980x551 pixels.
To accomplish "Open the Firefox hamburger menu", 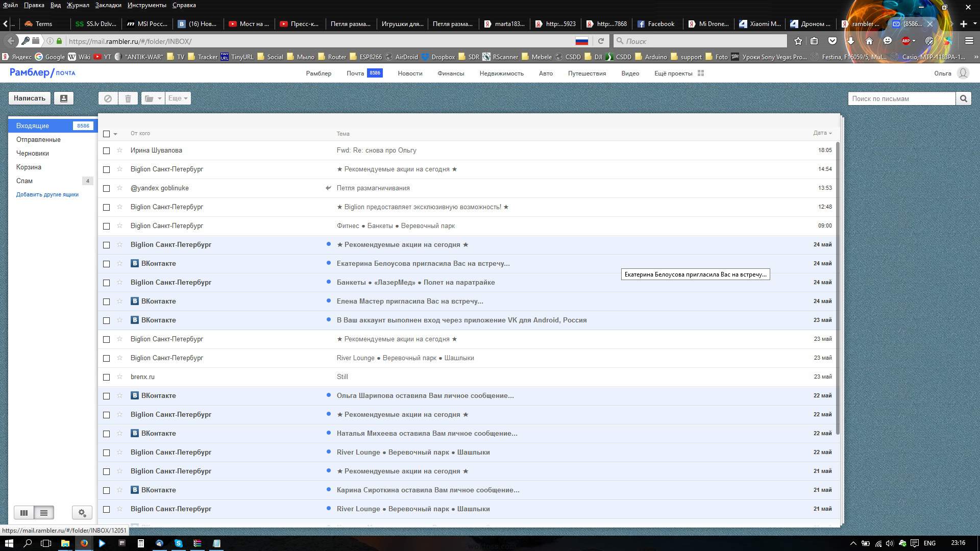I will 969,41.
